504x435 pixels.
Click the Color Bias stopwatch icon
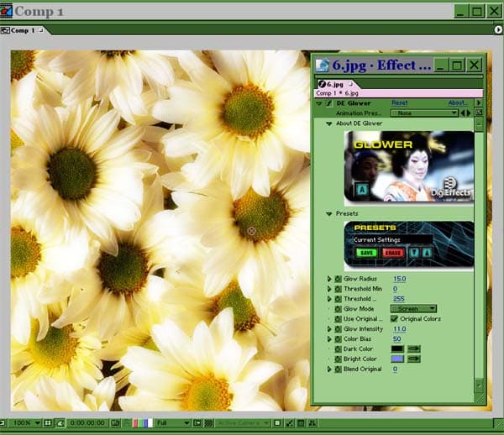(x=338, y=339)
